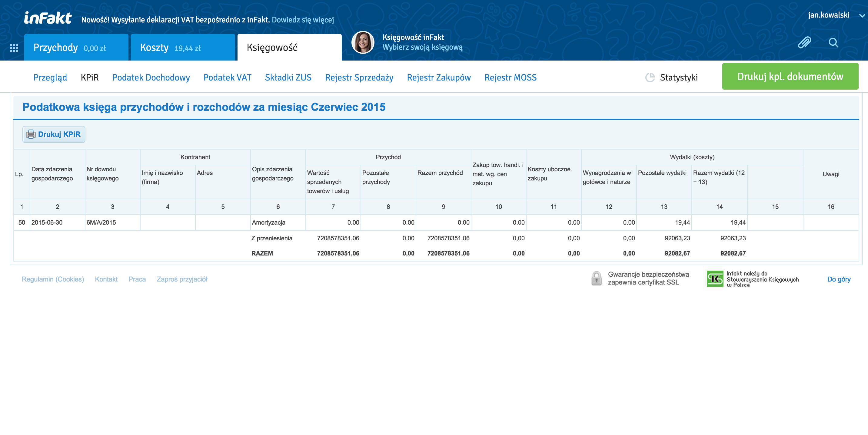The width and height of the screenshot is (868, 435).
Task: Open Rejestr MOSS section
Action: pyautogui.click(x=510, y=77)
